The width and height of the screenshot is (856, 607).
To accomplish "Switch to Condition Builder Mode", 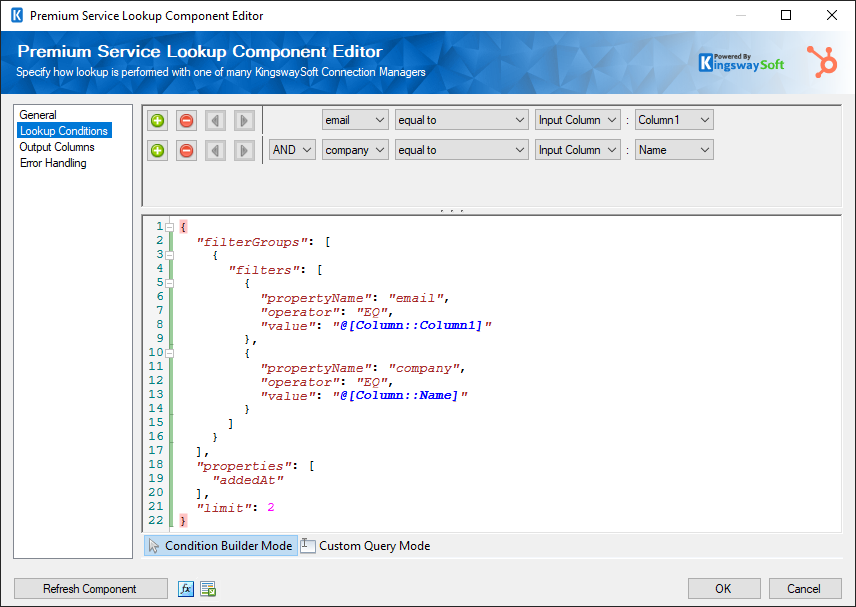I will 221,545.
